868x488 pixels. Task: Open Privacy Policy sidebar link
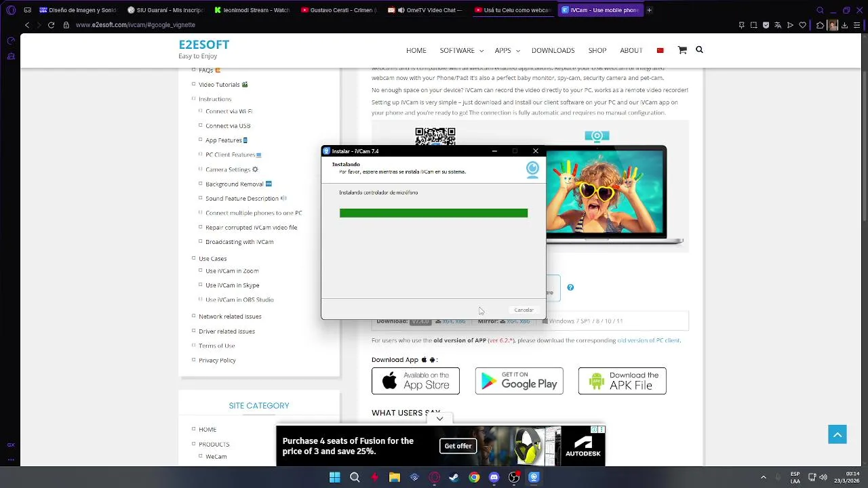[217, 360]
